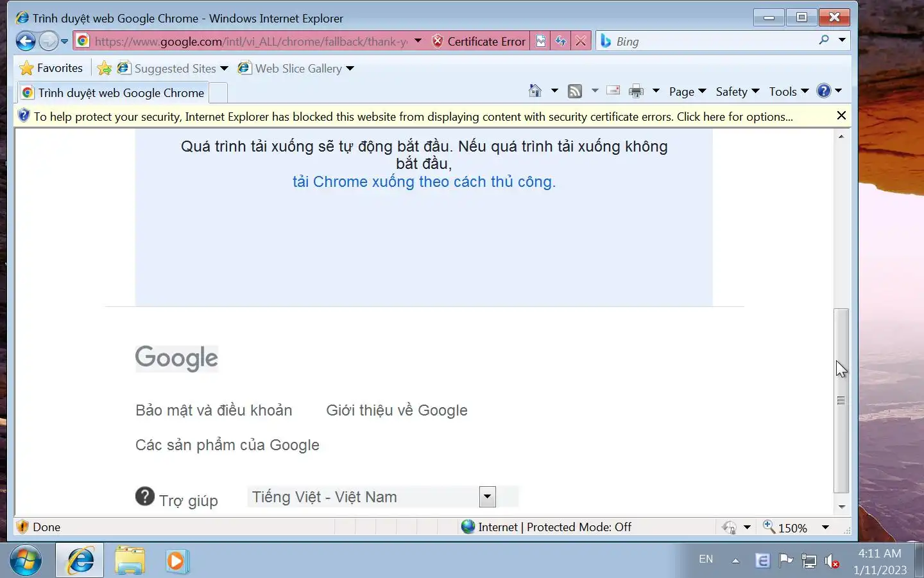Open the Windows Start button
The height and width of the screenshot is (578, 924).
26,560
